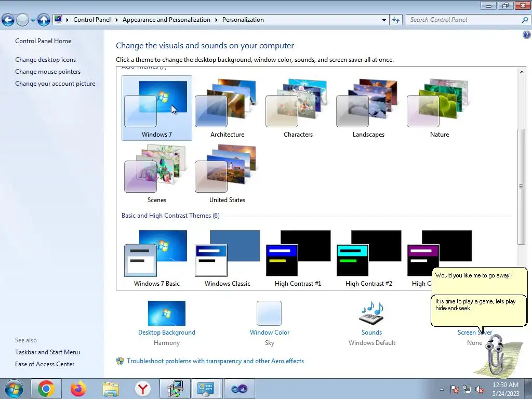Choose the High Contrast #1 theme
532x399 pixels.
click(x=298, y=258)
